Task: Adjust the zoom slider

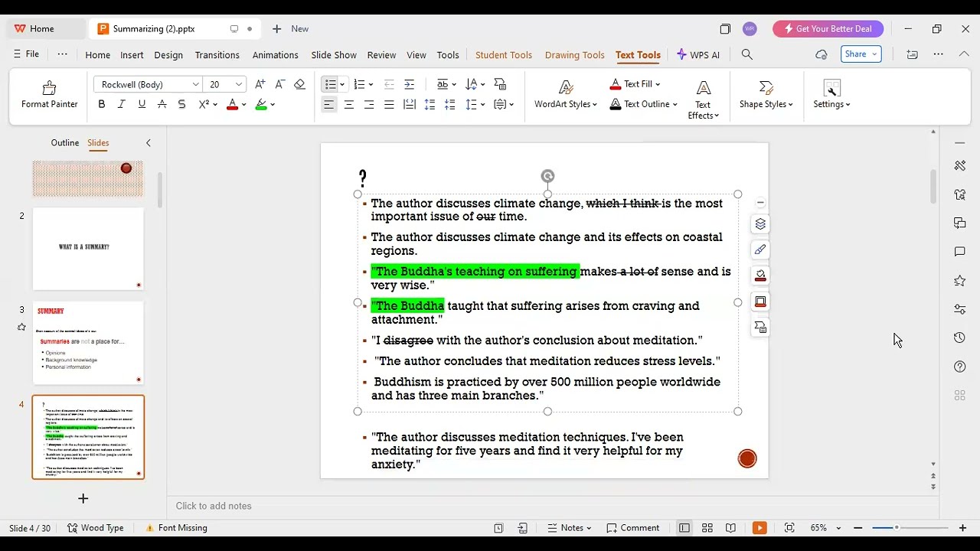Action: [x=897, y=528]
